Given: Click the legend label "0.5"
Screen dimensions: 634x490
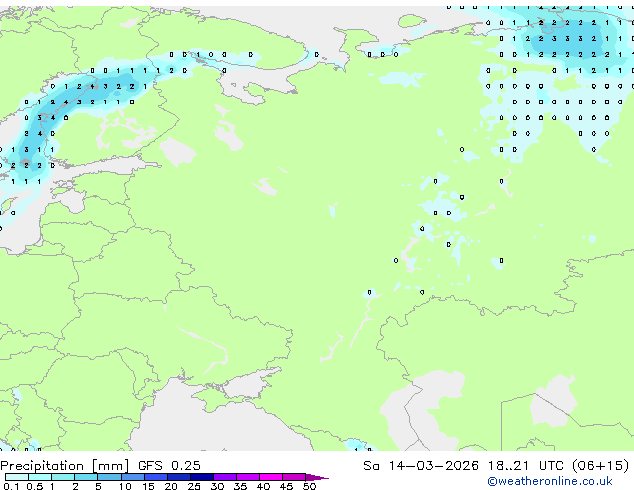Looking at the screenshot, I should pos(35,486).
